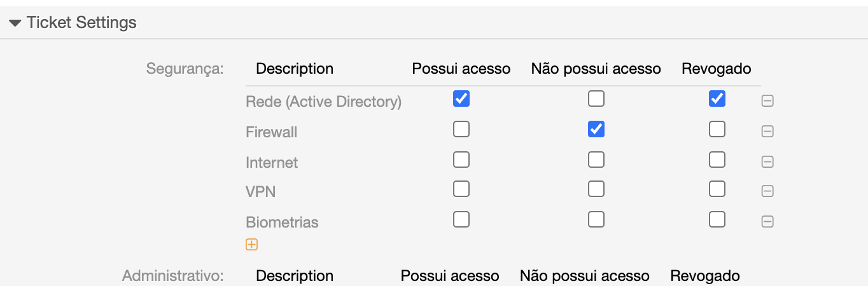Uncheck Não possui acesso for Firewall

coord(596,130)
